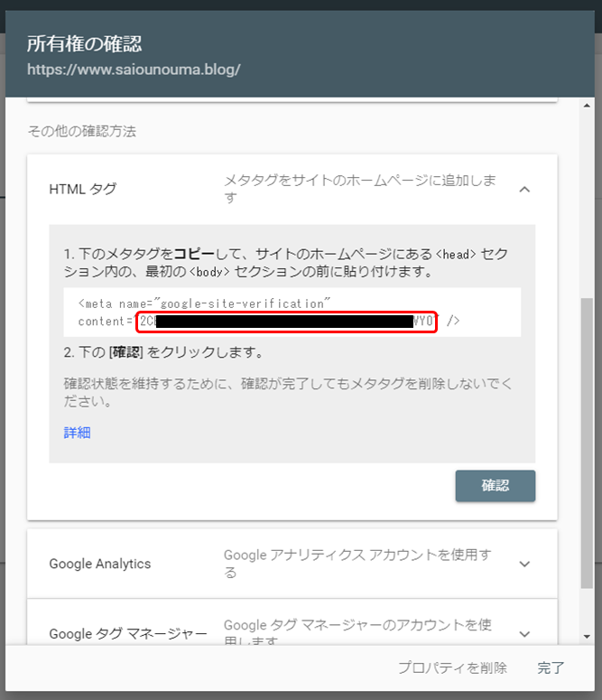The image size is (602, 700).
Task: Collapse the HTML タグ section chevron
Action: click(524, 190)
